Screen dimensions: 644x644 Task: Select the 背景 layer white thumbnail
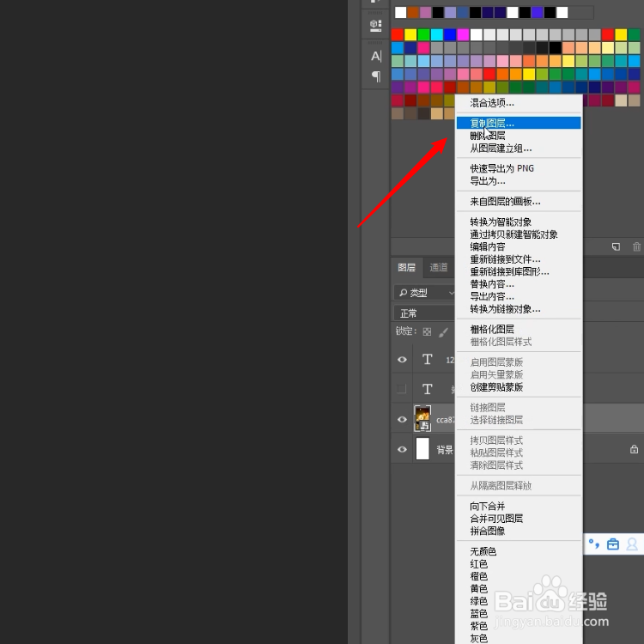[422, 448]
